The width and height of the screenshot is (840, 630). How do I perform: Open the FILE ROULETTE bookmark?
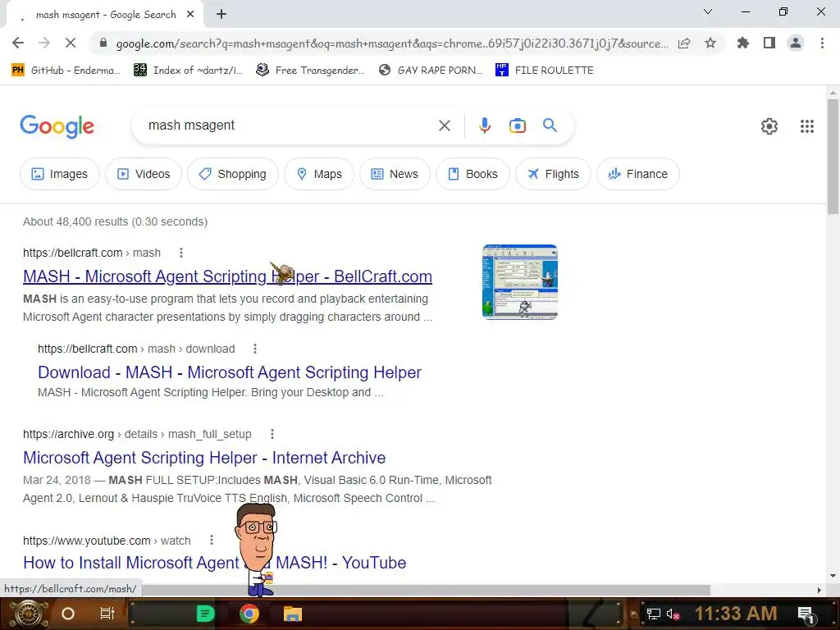pyautogui.click(x=545, y=71)
